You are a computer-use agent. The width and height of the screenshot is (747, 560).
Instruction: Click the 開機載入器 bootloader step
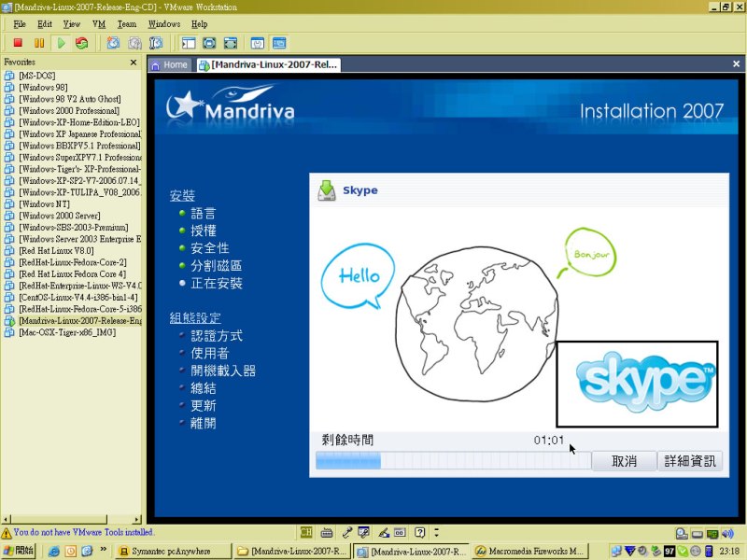(223, 371)
